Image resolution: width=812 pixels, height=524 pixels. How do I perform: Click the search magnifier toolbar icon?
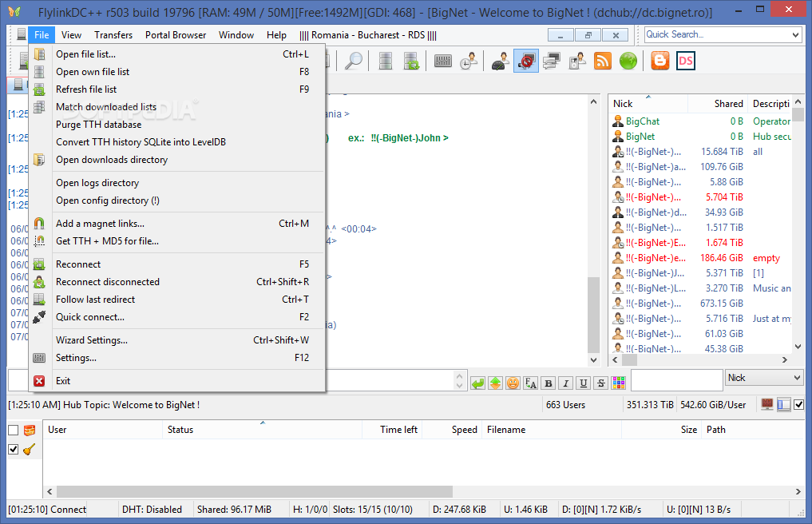pyautogui.click(x=354, y=61)
